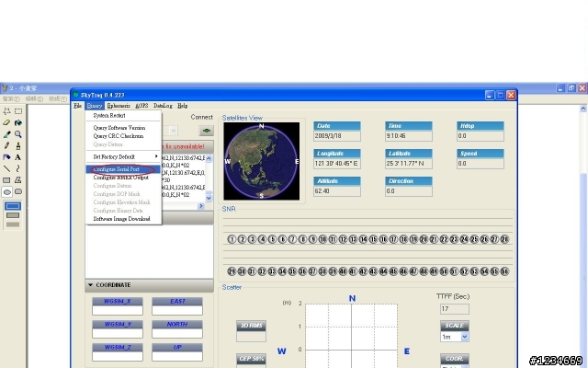
Task: Click the SCALE label button
Action: click(x=455, y=326)
